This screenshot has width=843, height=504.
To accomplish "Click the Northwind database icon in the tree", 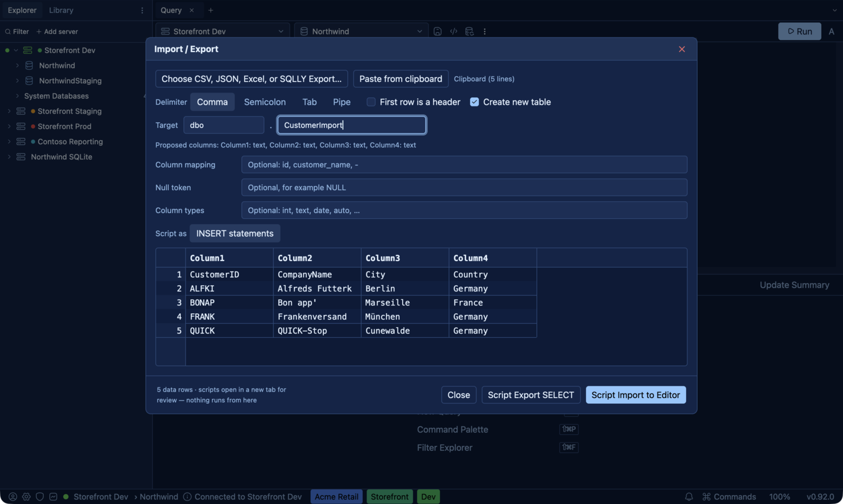I will click(x=29, y=66).
